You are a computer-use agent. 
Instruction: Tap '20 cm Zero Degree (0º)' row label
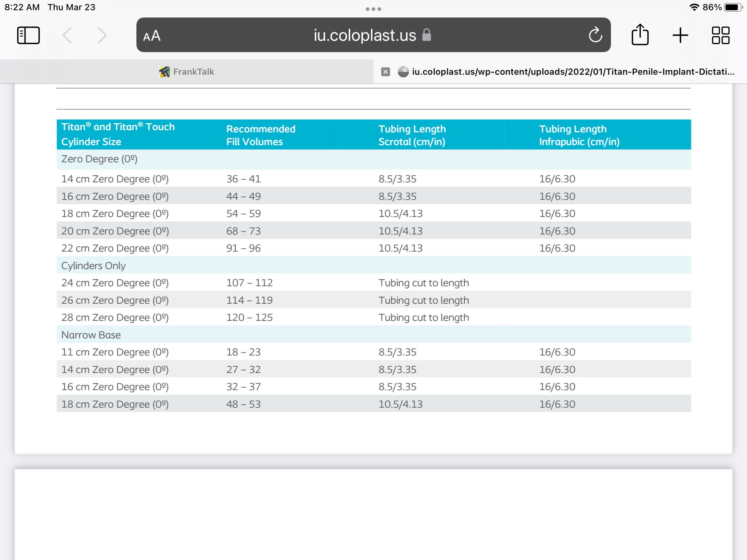point(115,231)
